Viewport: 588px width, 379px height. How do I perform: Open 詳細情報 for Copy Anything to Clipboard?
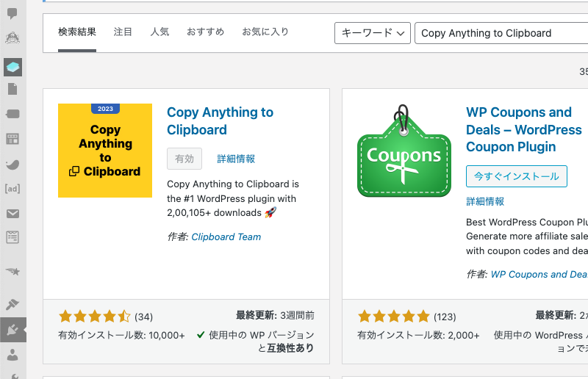(236, 159)
